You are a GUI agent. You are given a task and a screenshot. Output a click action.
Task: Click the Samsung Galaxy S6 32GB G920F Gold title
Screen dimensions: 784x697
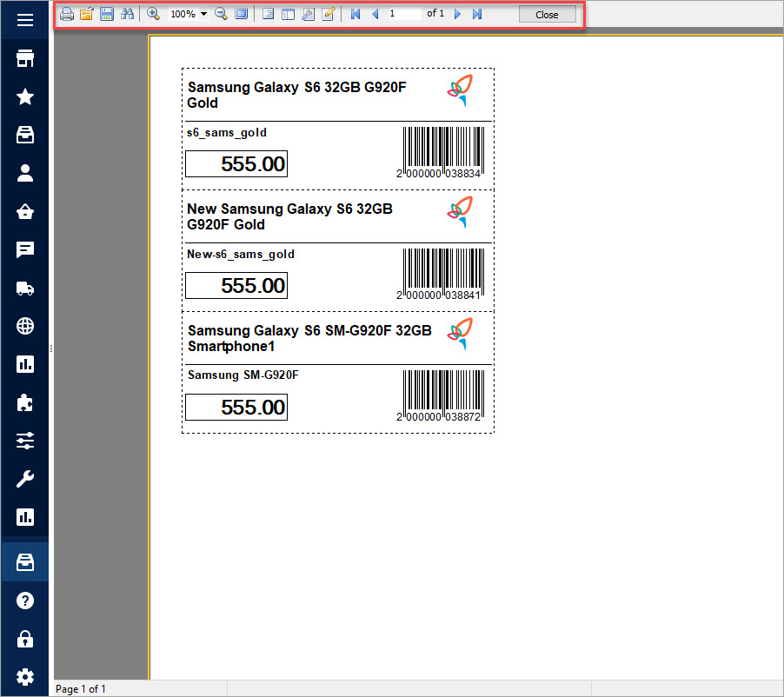tap(296, 95)
